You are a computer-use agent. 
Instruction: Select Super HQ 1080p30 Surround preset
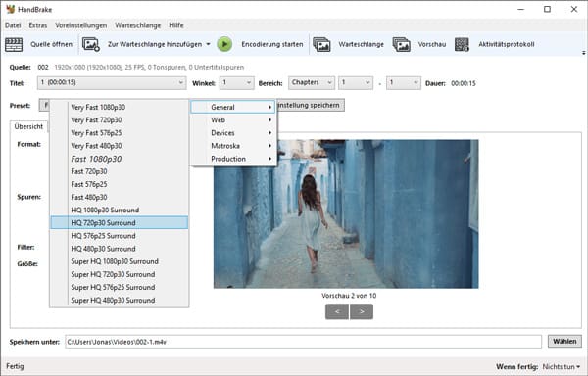(120, 261)
